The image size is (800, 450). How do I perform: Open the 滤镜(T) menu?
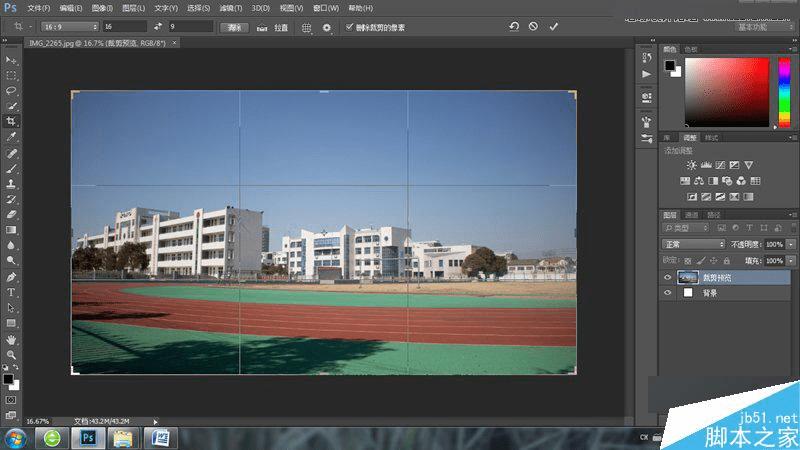click(x=231, y=8)
